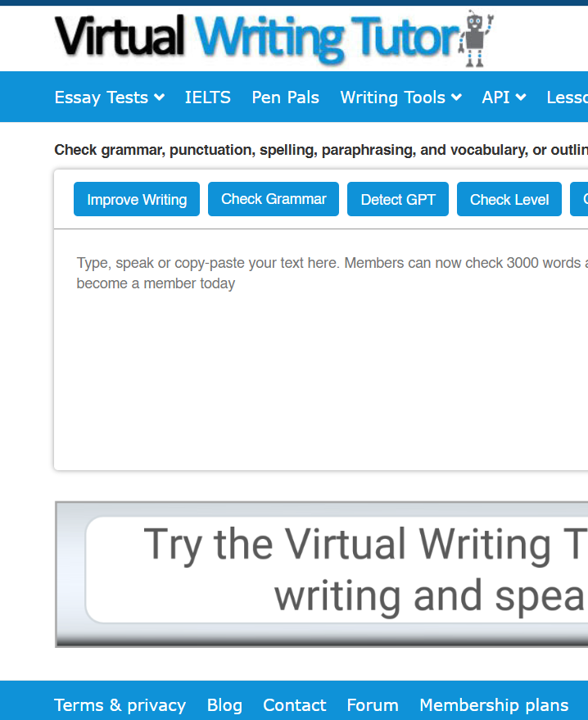Click the robot mascot icon
The width and height of the screenshot is (588, 720).
(x=476, y=38)
